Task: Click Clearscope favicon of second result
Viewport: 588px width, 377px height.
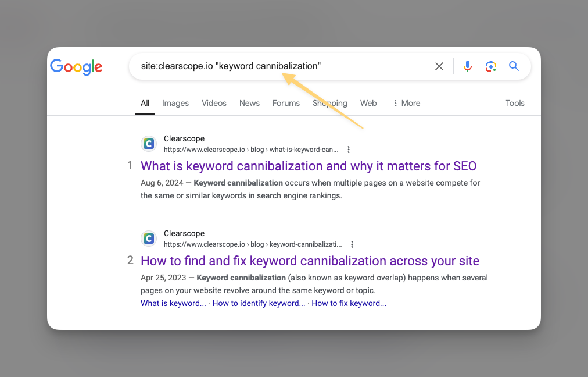Action: point(149,239)
